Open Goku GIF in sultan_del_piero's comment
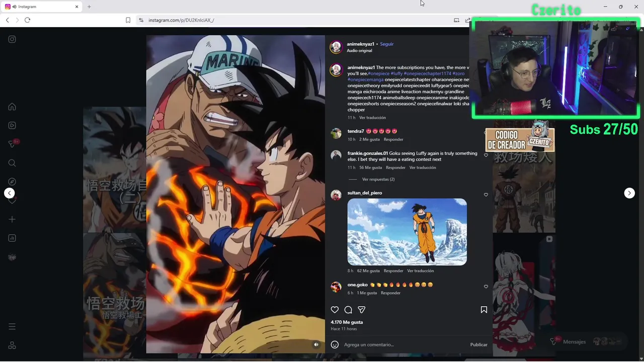Screen dimensions: 644x362 (407, 232)
